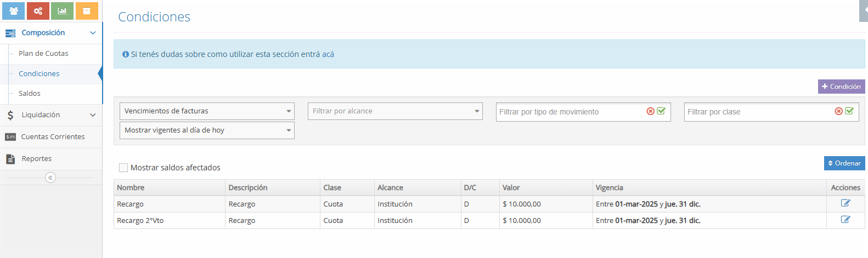The width and height of the screenshot is (868, 258).
Task: Expand the Liquidación menu section
Action: coord(51,115)
